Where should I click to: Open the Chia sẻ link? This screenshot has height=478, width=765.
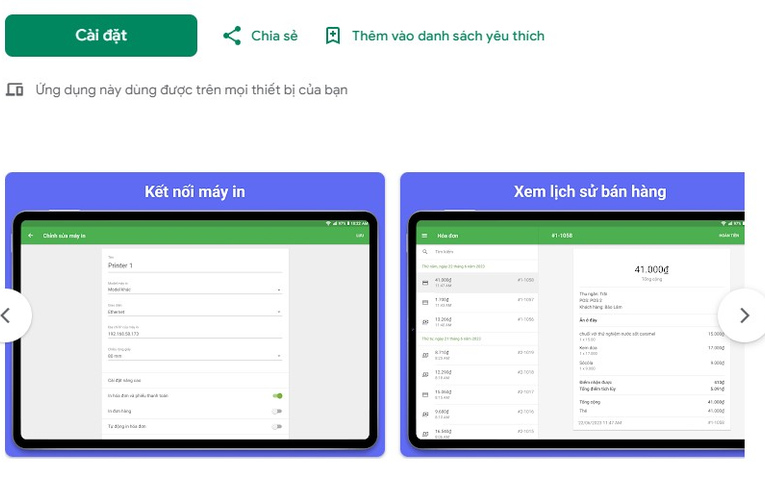[x=274, y=36]
